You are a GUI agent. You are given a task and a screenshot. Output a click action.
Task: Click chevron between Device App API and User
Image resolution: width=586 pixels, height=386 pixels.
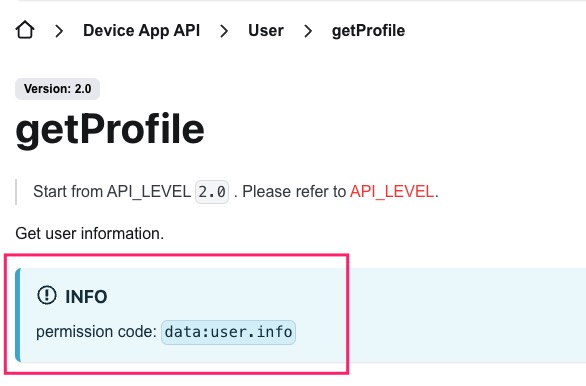[x=224, y=31]
